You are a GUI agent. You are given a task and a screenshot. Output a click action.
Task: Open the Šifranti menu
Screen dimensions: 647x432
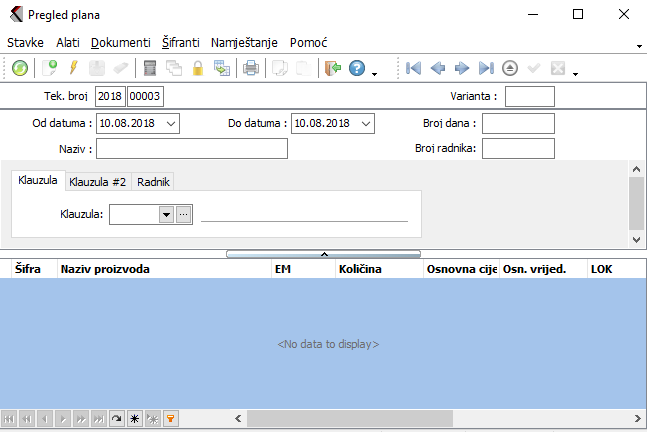pyautogui.click(x=181, y=43)
